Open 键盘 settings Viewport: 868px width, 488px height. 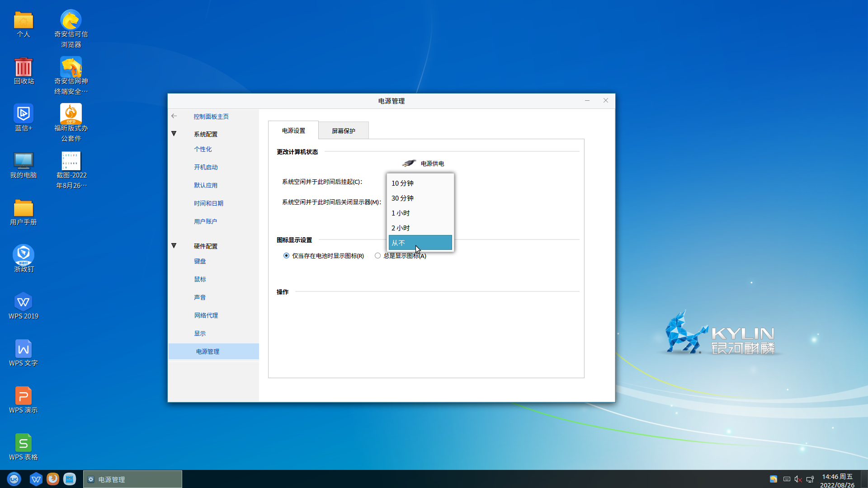pyautogui.click(x=200, y=261)
